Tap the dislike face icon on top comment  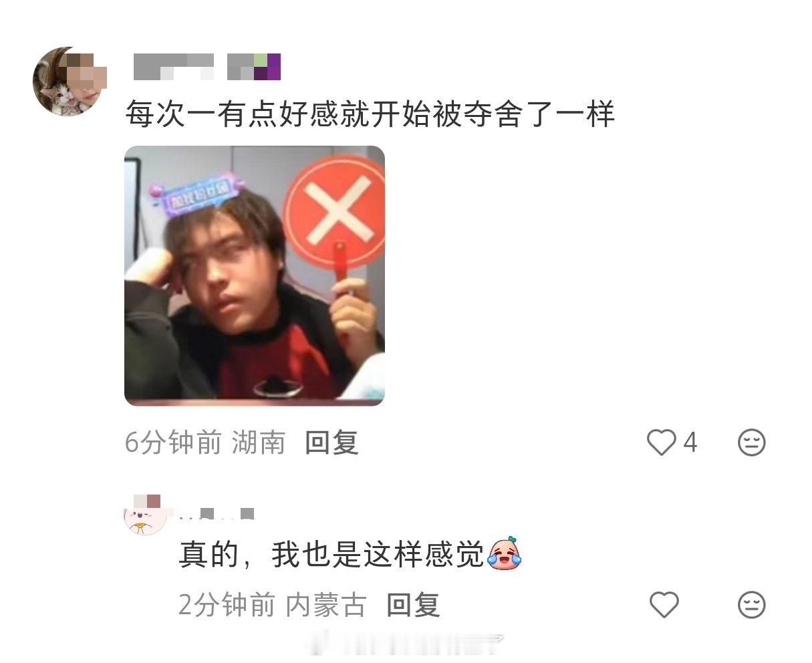click(x=751, y=442)
